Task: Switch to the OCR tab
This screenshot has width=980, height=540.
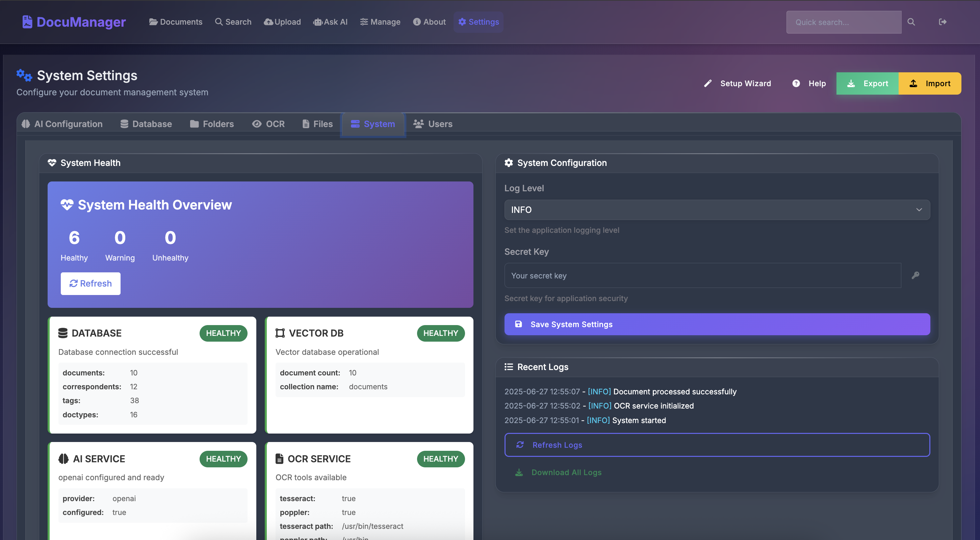Action: (x=268, y=124)
